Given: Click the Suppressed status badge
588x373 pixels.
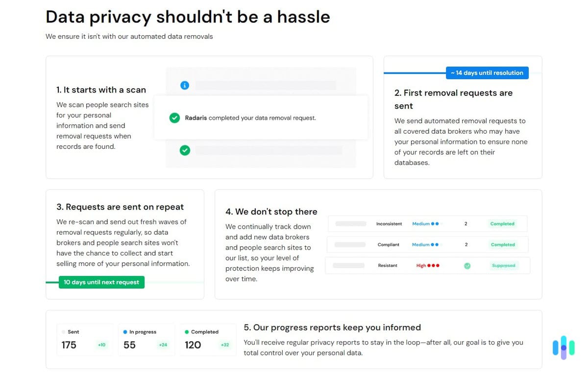Looking at the screenshot, I should [x=504, y=266].
